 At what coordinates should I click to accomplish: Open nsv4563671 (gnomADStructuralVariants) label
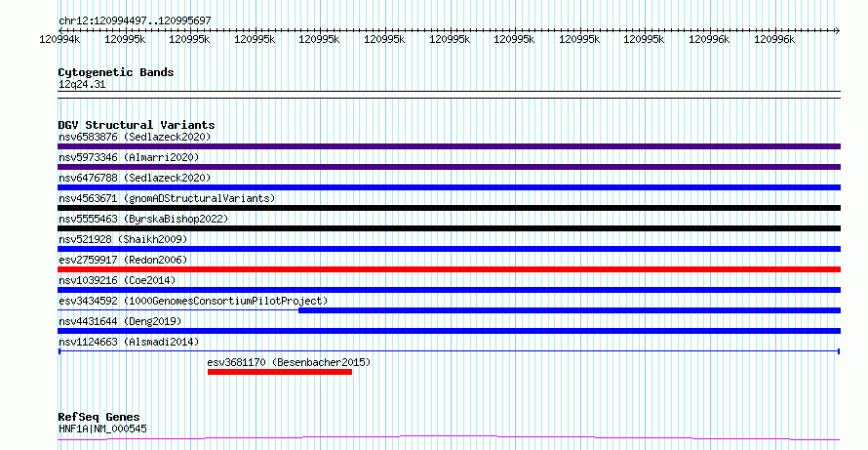[x=167, y=198]
